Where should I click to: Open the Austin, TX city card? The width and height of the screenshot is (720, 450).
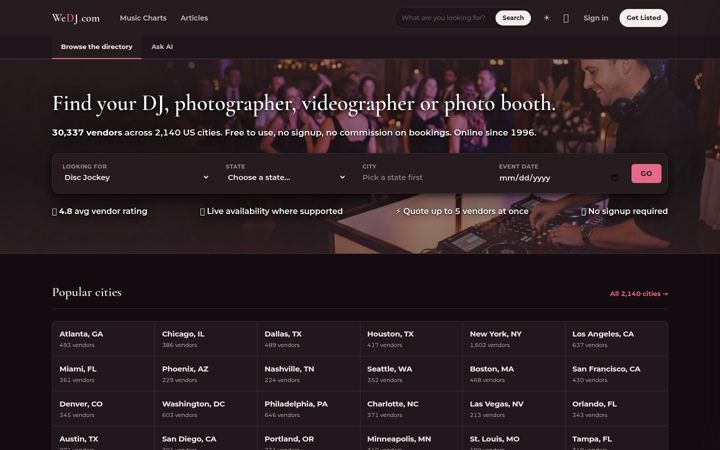pos(103,439)
